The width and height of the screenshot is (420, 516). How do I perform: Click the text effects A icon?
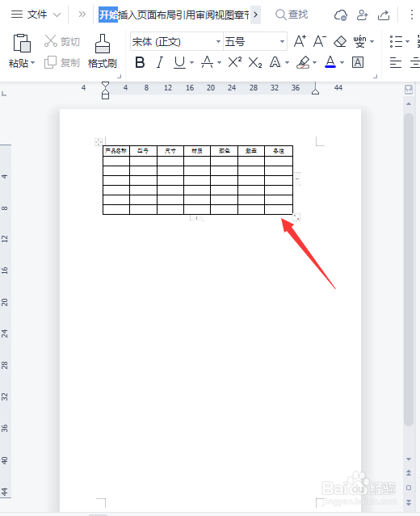point(275,62)
